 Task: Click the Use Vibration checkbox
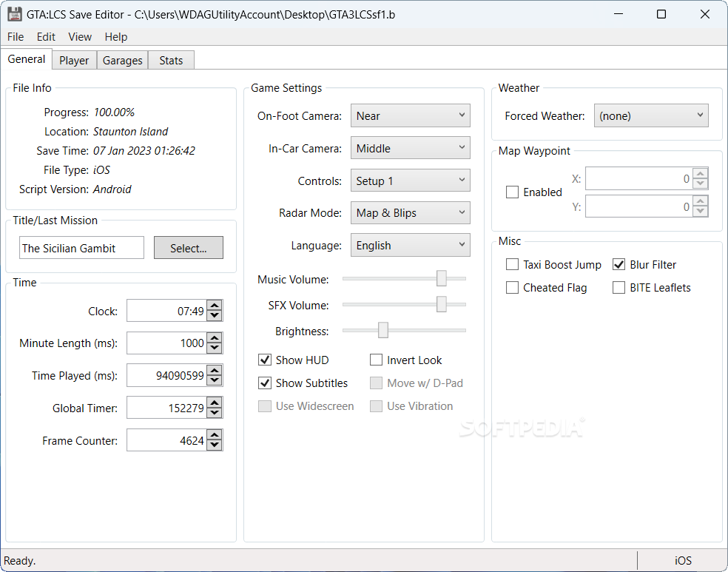(x=376, y=406)
